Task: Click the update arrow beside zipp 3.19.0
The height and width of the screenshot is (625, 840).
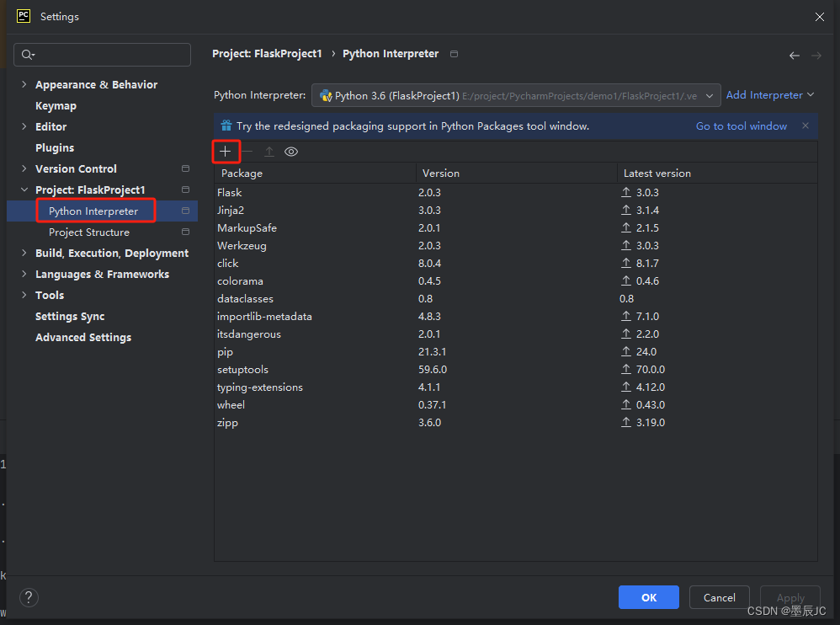Action: coord(625,422)
